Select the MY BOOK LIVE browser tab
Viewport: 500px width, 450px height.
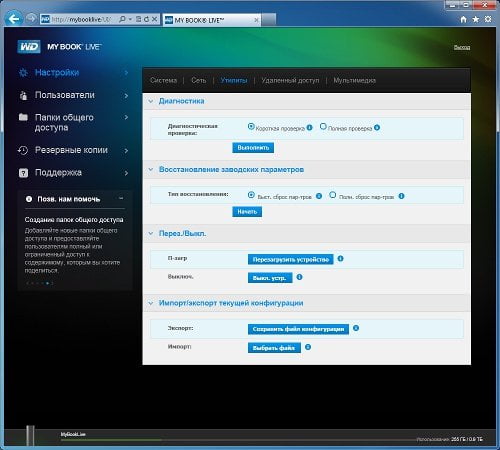[x=212, y=20]
